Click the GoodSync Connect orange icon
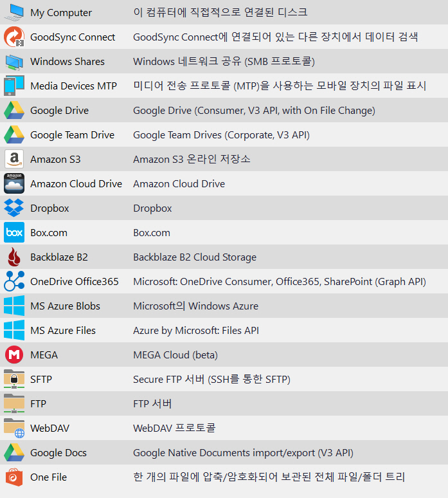The image size is (448, 498). tap(14, 37)
